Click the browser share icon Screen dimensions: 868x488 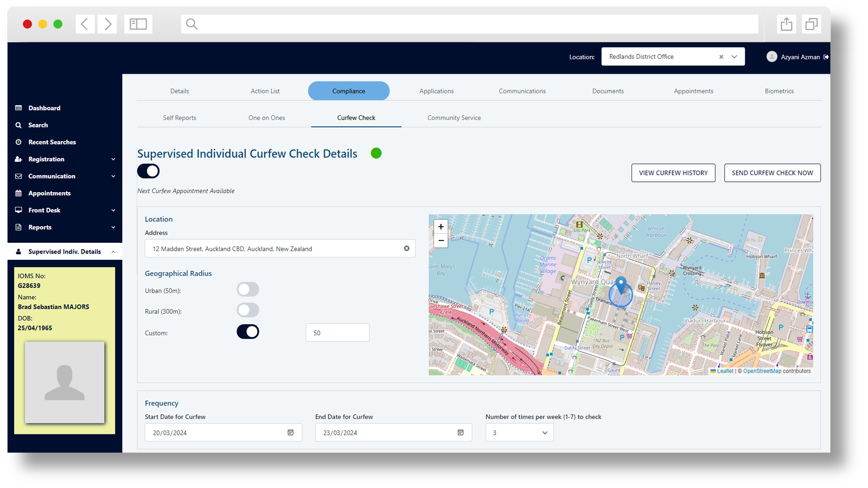tap(786, 24)
